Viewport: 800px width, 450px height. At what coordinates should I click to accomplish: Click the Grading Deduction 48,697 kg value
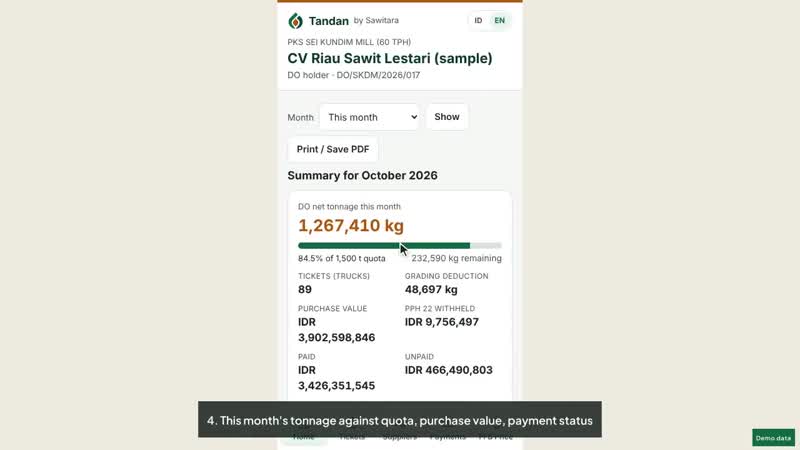[x=431, y=289]
